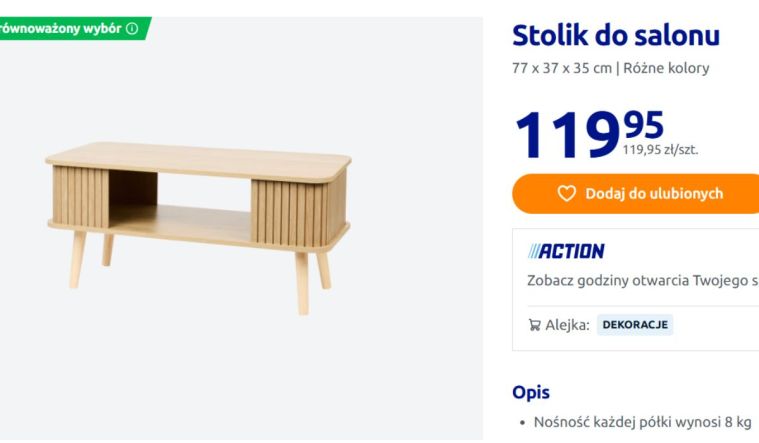Click the cart icon beside Alejka
Screen dimensions: 759x443
(534, 325)
